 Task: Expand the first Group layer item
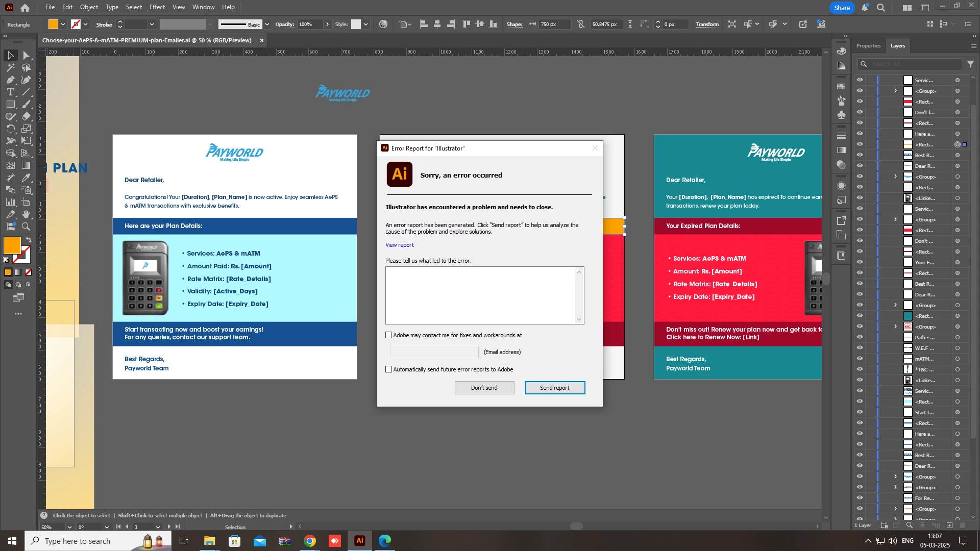895,91
